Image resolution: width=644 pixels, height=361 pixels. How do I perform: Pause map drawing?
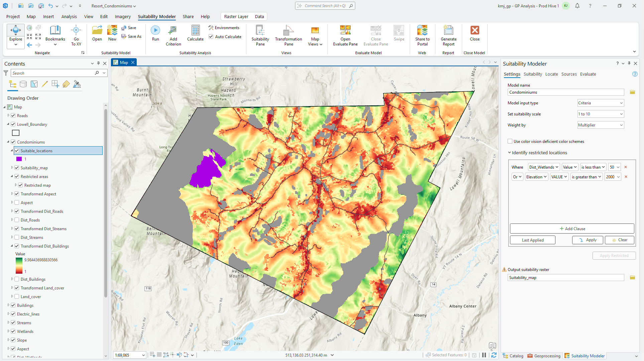point(484,355)
